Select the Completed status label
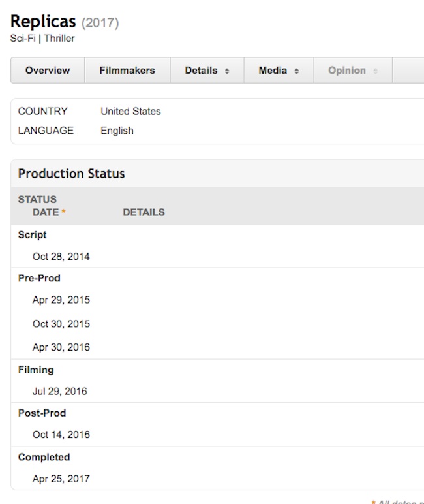Screen dimensions: 424x504 click(44, 457)
